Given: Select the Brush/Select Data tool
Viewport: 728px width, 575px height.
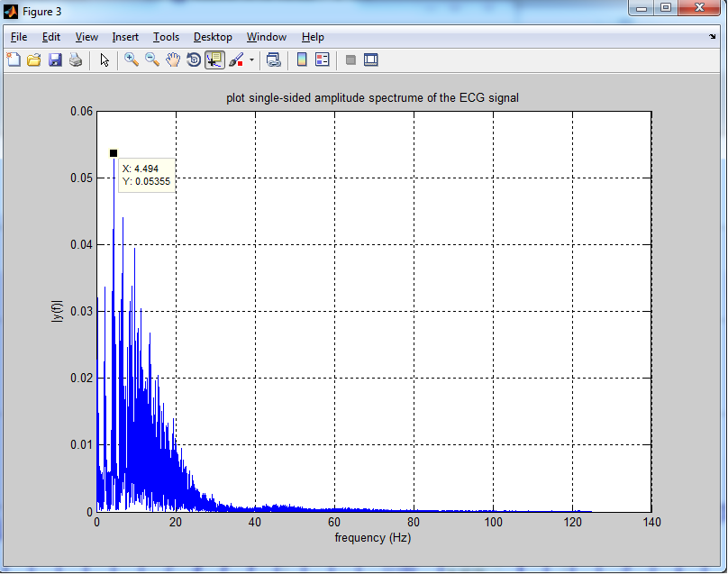Looking at the screenshot, I should (x=235, y=59).
